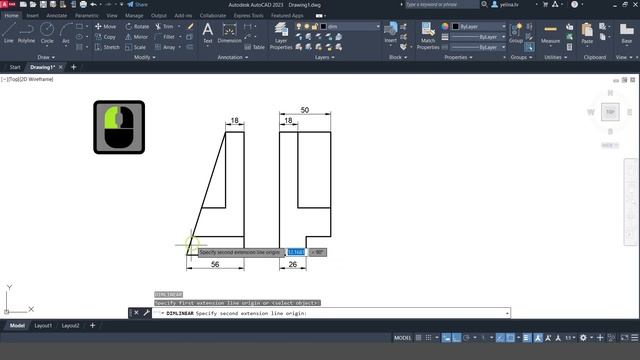Select the Polyline tool
640x360 pixels.
click(x=26, y=33)
